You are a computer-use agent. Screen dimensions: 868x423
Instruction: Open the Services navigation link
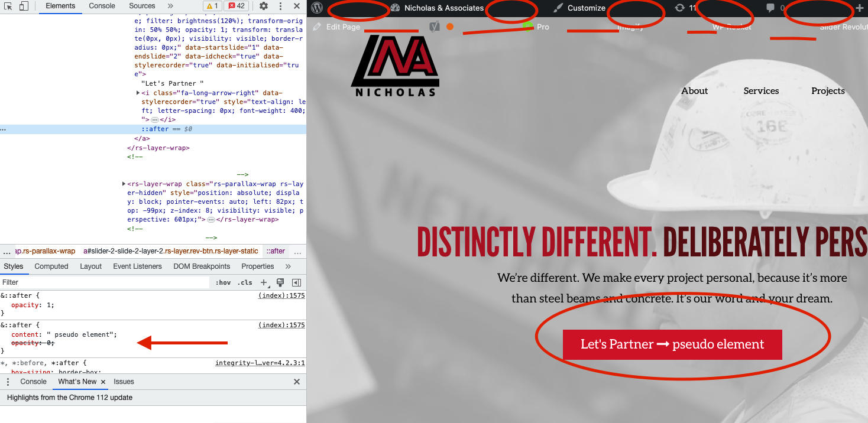(761, 91)
